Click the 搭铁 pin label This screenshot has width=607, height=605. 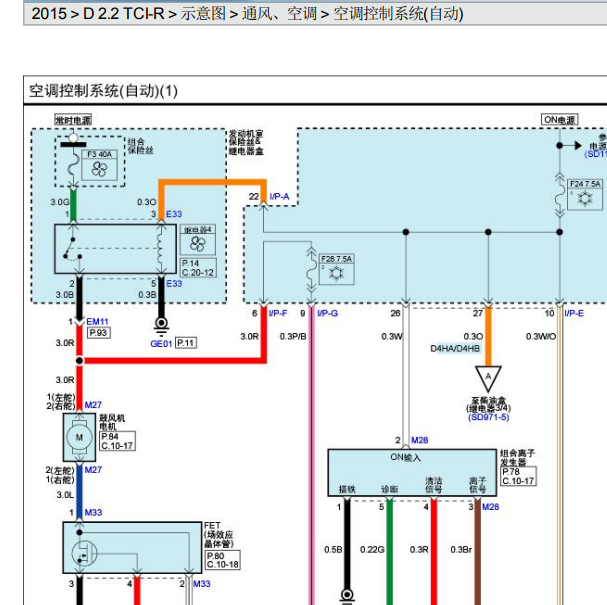[347, 489]
